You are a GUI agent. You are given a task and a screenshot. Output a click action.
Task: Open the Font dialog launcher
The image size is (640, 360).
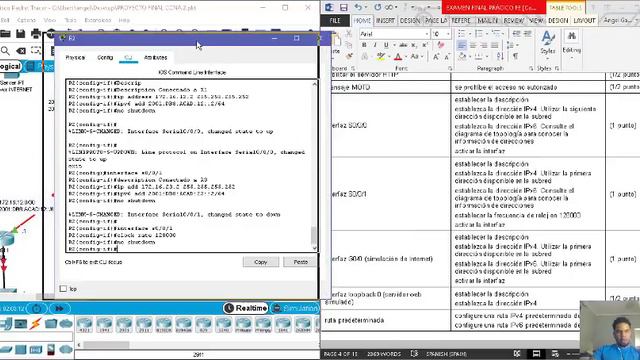pos(450,69)
